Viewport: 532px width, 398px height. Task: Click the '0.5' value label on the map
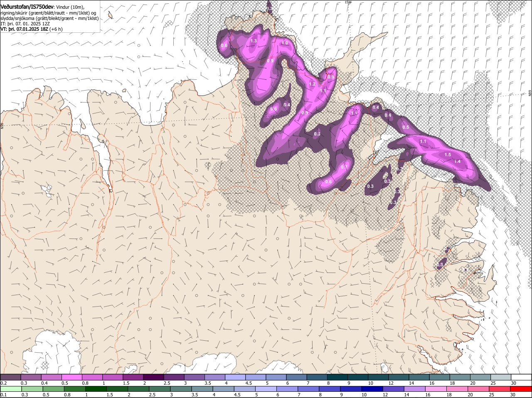406,127
